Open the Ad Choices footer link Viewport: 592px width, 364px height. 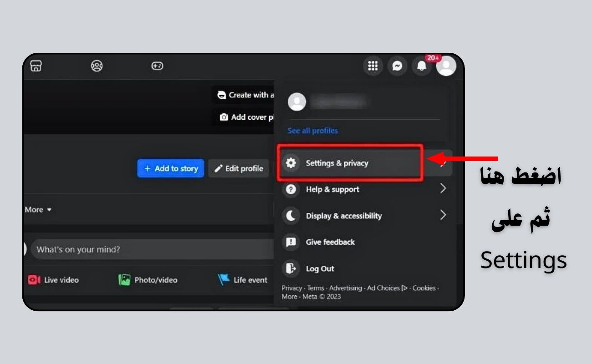[x=387, y=288]
